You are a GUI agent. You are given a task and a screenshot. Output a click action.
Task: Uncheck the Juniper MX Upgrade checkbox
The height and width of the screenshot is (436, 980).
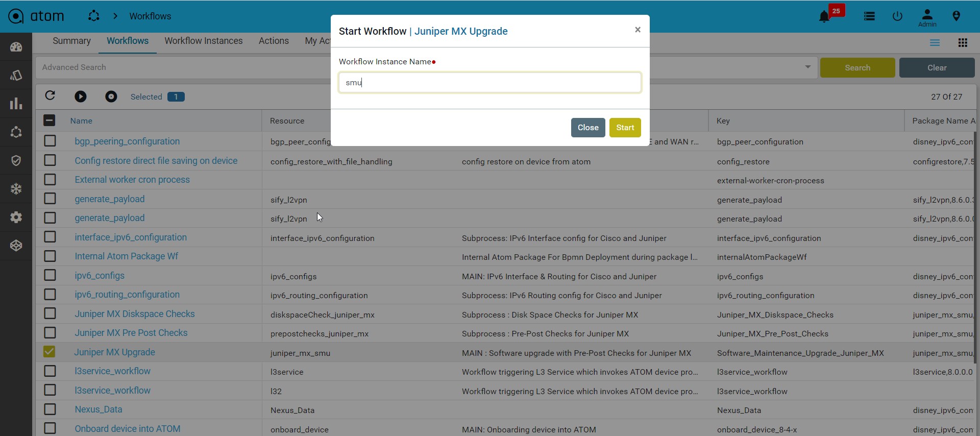point(50,352)
